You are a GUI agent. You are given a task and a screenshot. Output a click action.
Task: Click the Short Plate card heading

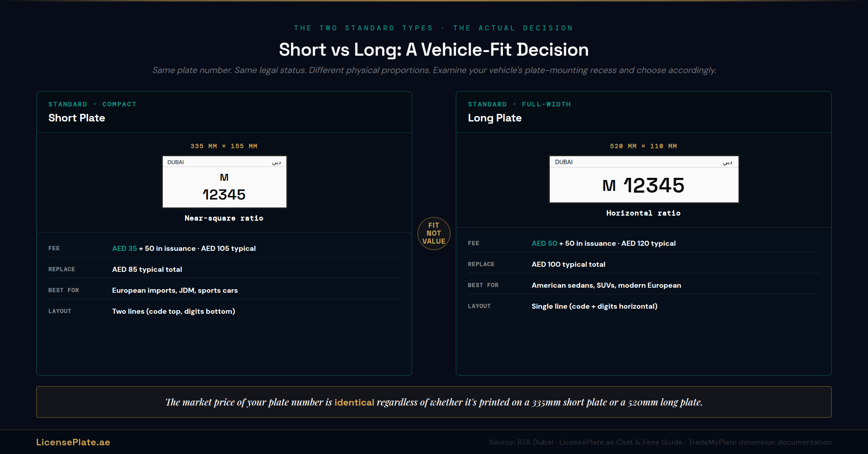[x=77, y=118]
